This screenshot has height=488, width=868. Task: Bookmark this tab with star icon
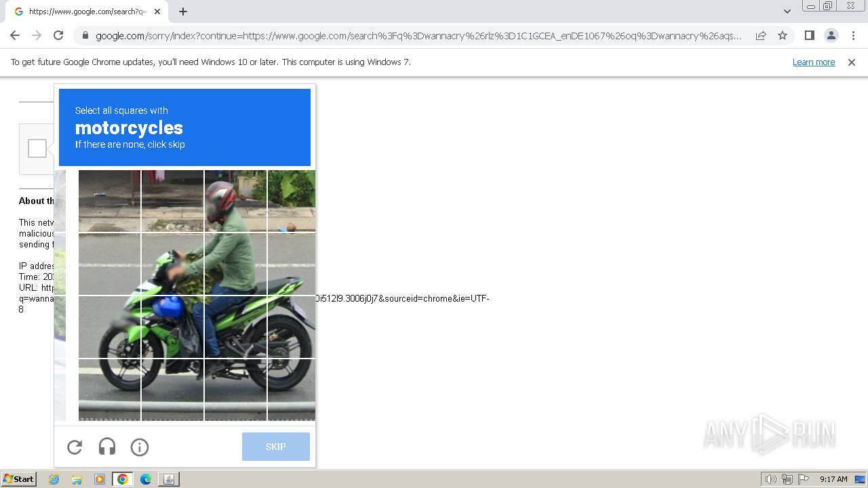pos(783,35)
